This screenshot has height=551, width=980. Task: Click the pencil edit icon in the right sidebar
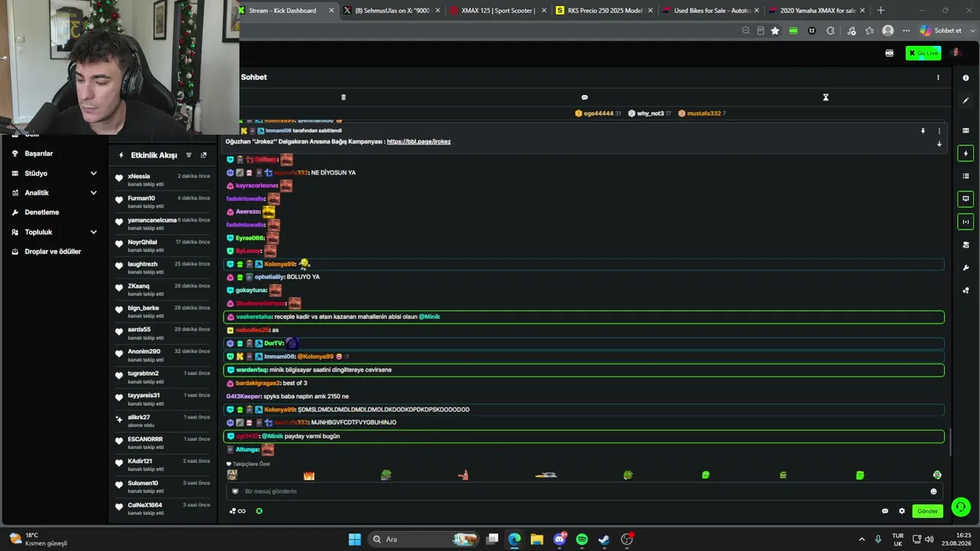965,101
